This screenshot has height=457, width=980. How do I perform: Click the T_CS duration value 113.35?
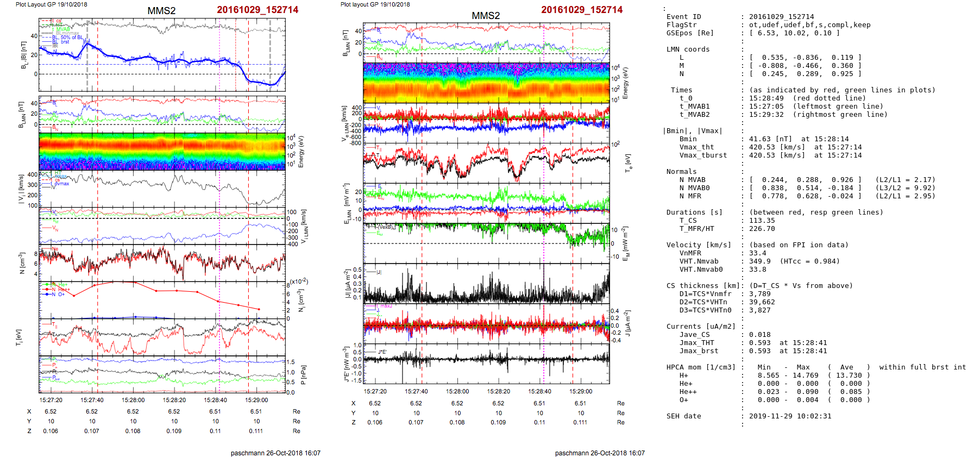tap(762, 221)
